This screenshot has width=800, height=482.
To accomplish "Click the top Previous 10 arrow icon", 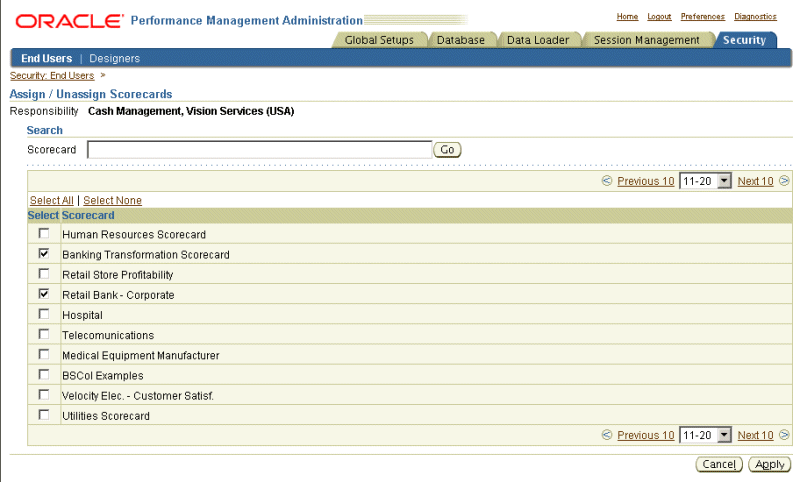I will point(607,181).
